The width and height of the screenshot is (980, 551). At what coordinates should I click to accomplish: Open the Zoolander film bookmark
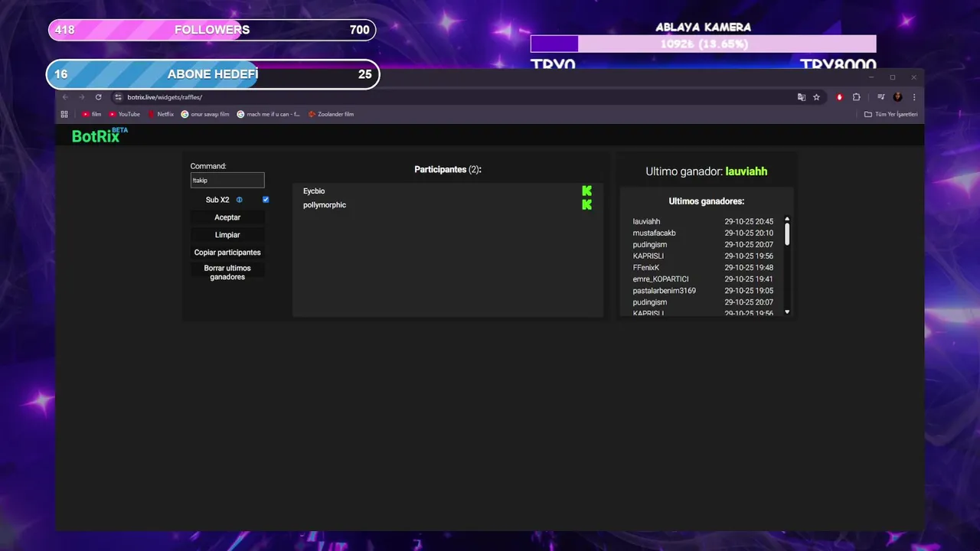331,114
